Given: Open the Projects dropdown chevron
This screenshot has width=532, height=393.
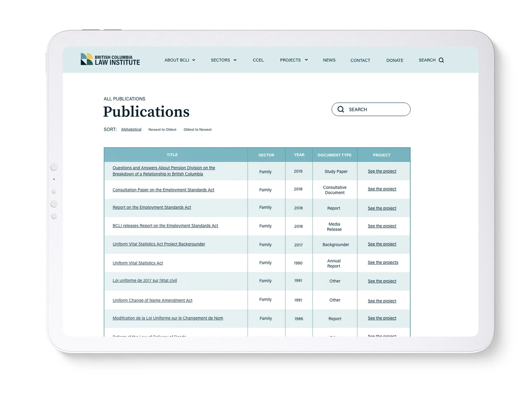Looking at the screenshot, I should click(x=306, y=60).
